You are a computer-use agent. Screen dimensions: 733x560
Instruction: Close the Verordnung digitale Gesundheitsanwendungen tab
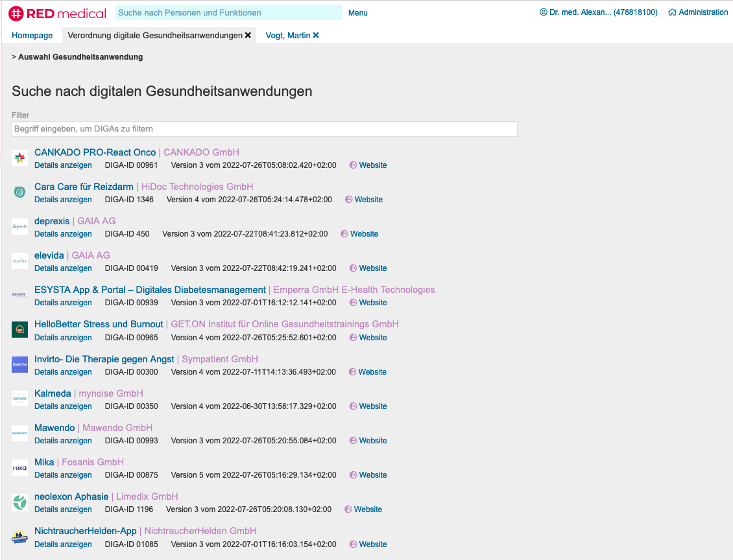coord(248,36)
